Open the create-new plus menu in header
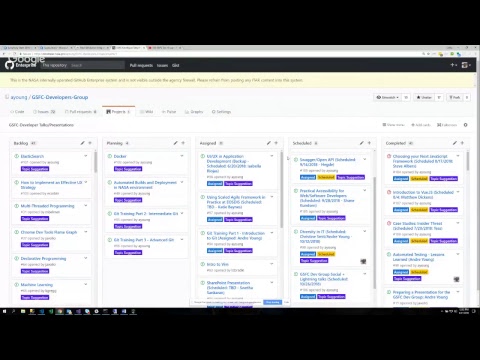The image size is (480, 360). point(454,65)
